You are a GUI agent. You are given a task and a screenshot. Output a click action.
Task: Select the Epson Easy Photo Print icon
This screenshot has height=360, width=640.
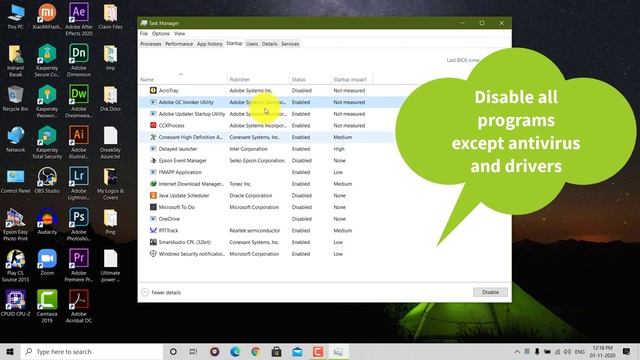pos(15,224)
